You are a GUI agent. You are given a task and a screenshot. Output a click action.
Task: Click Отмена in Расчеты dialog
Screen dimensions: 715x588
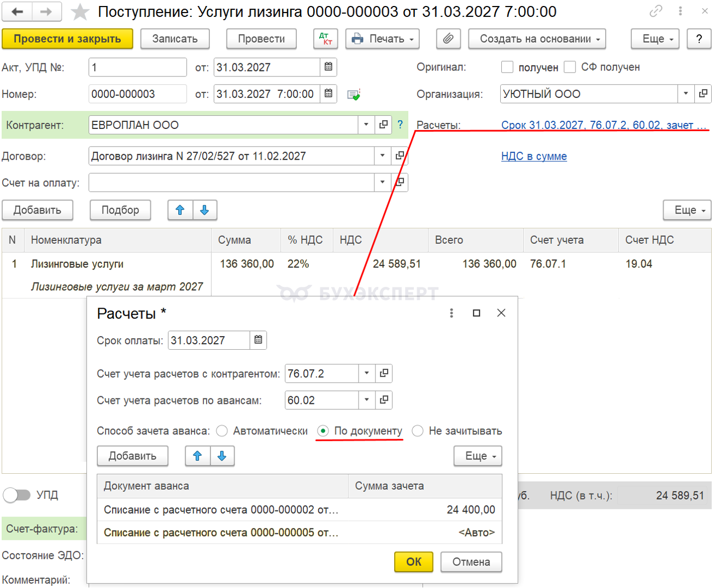tap(471, 562)
